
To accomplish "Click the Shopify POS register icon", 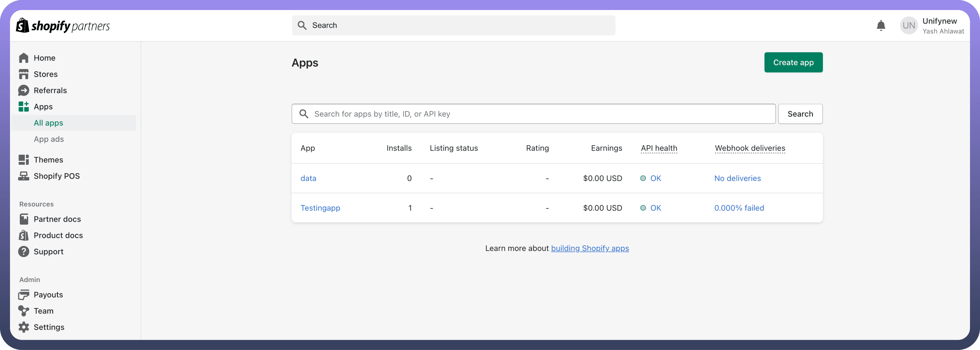I will (x=23, y=176).
